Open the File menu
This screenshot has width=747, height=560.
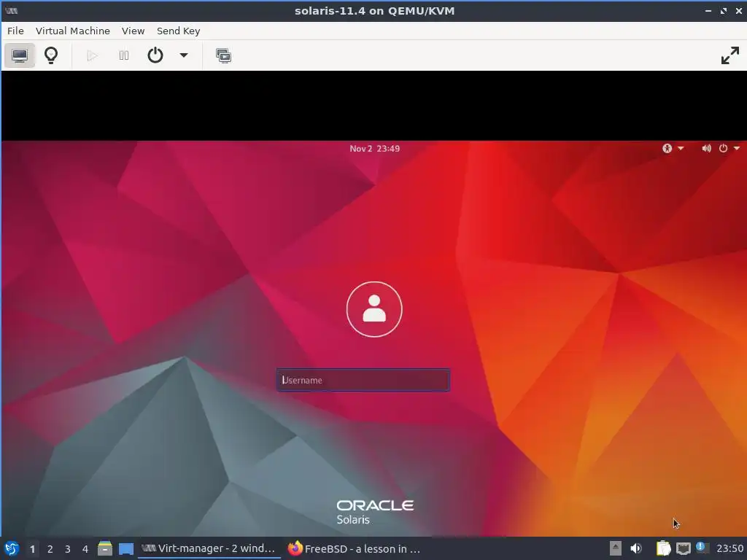[x=15, y=31]
